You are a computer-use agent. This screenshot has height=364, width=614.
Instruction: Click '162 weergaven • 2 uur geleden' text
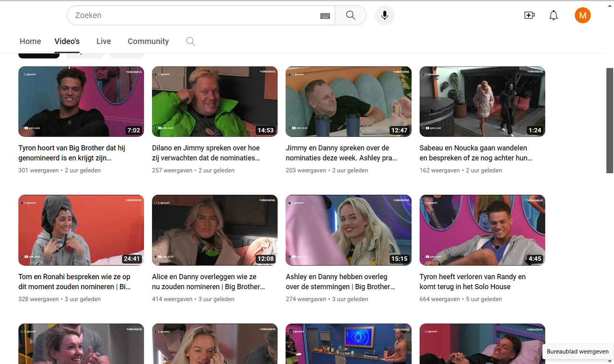pos(461,170)
